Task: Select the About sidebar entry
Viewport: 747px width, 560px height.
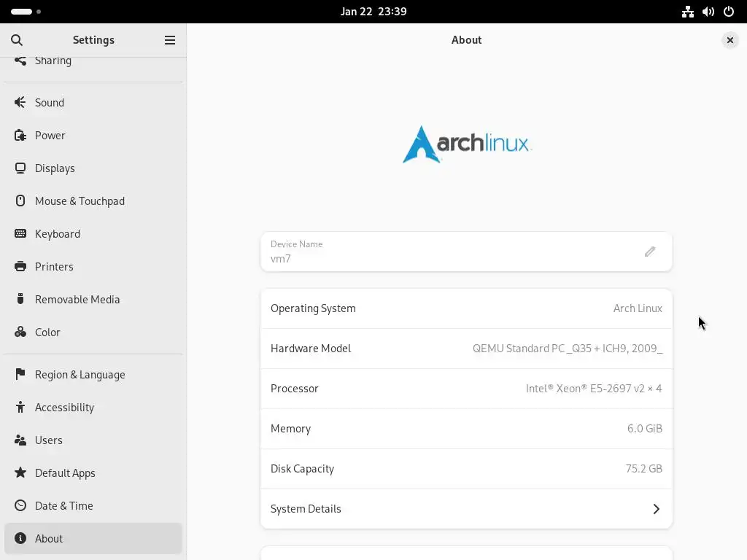Action: [93, 539]
